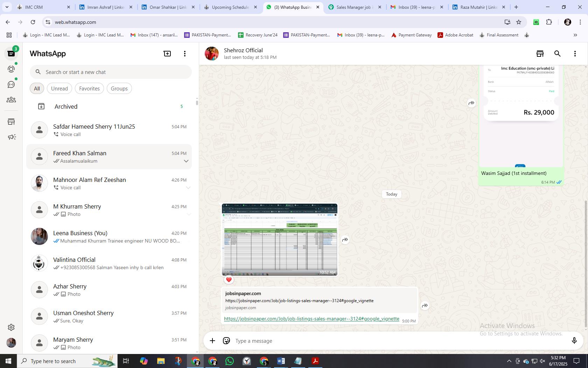
Task: Click the conversation scrollbar
Action: point(586,264)
